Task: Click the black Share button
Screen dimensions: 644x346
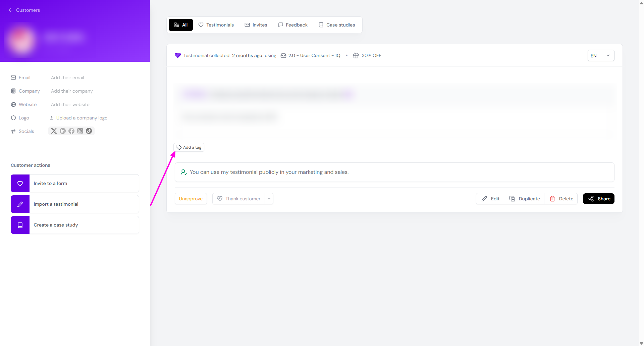Action: (598, 199)
